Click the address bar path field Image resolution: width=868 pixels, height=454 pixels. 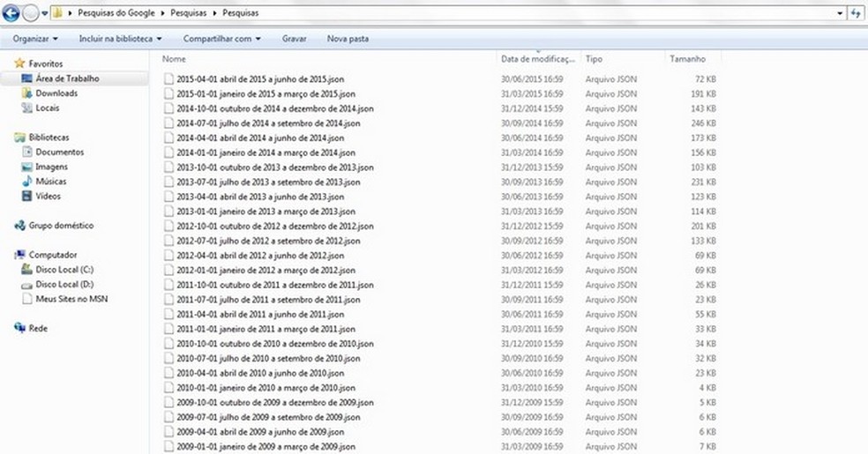click(447, 12)
